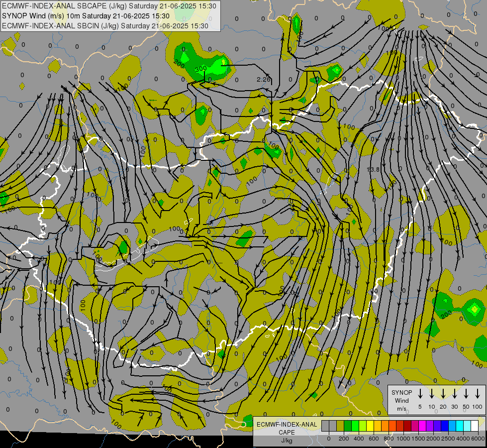Pick the olive CAPE legend swatch
The width and height of the screenshot is (487, 448).
pos(340,426)
